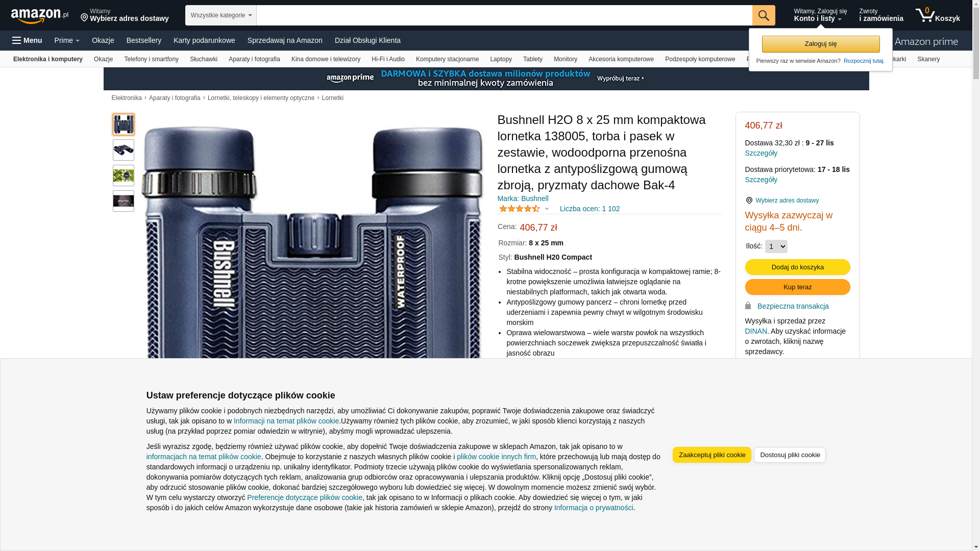Viewport: 980px width, 551px height.
Task: Add product with Dodaj do koszyka
Action: pyautogui.click(x=797, y=267)
